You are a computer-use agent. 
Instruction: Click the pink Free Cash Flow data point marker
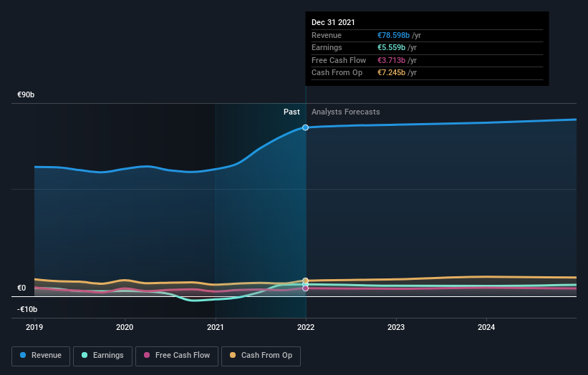[306, 288]
